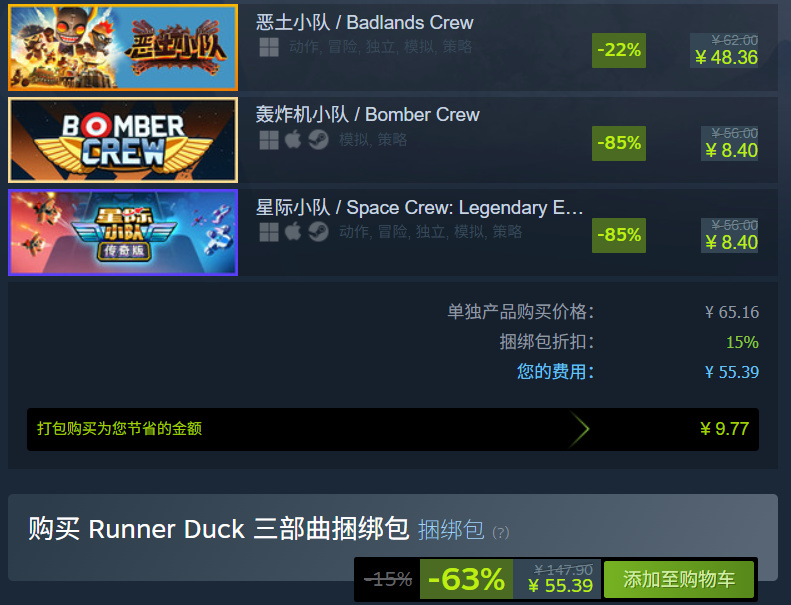Click the Windows icon under Badlands Crew
The width and height of the screenshot is (791, 605).
point(269,47)
